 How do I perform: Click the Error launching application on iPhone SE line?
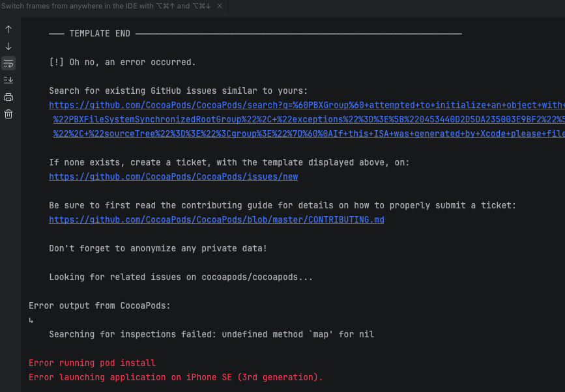click(x=176, y=377)
